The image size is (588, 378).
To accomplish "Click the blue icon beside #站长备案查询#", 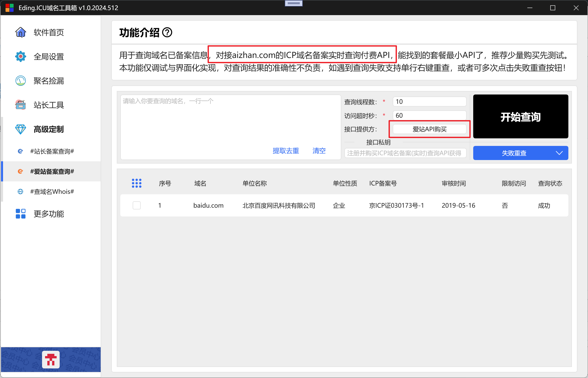I will [x=20, y=151].
